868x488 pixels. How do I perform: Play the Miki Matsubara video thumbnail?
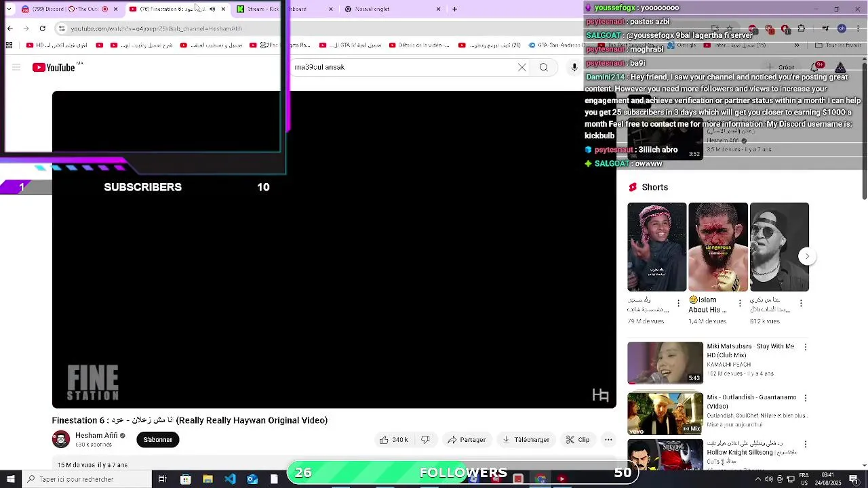coord(665,363)
